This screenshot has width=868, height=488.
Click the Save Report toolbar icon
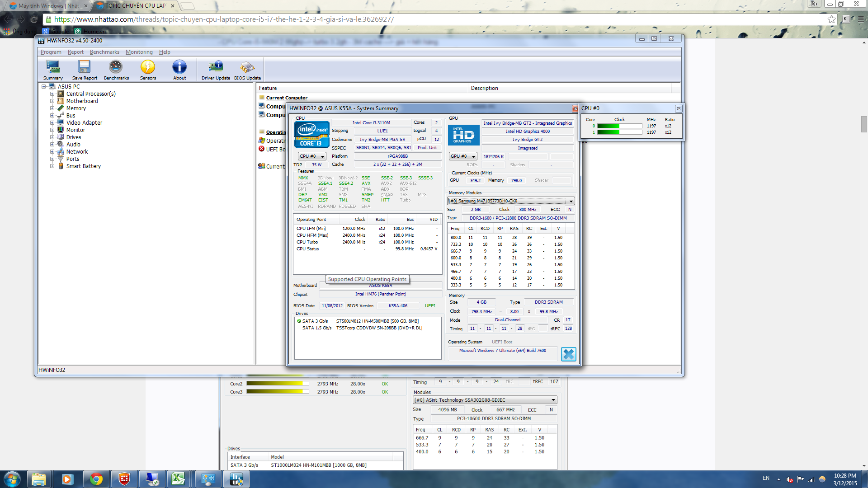coord(85,70)
